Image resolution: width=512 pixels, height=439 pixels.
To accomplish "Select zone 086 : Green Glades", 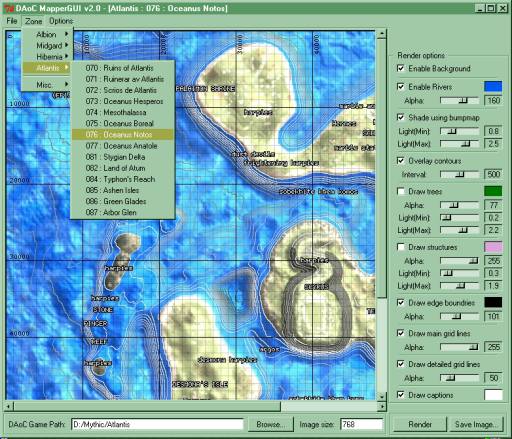I will [x=122, y=201].
